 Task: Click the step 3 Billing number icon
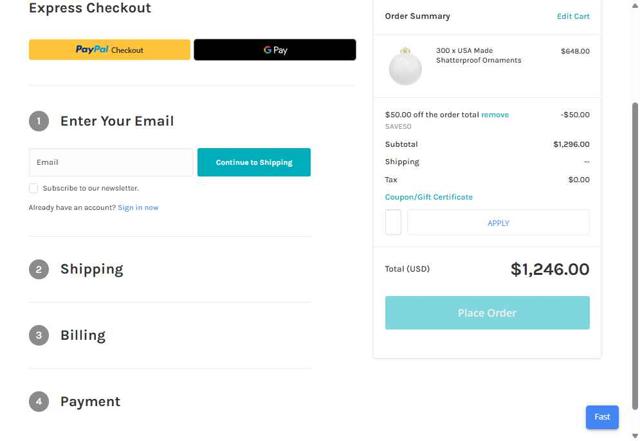point(39,335)
